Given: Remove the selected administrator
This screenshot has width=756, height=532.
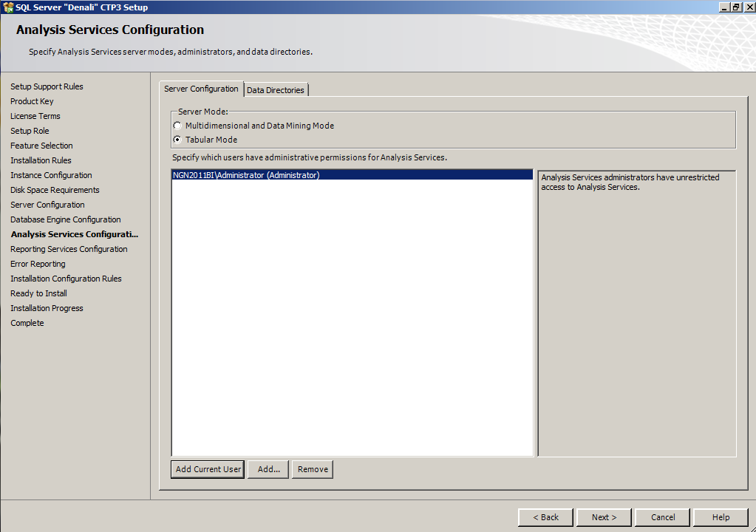Looking at the screenshot, I should tap(313, 469).
